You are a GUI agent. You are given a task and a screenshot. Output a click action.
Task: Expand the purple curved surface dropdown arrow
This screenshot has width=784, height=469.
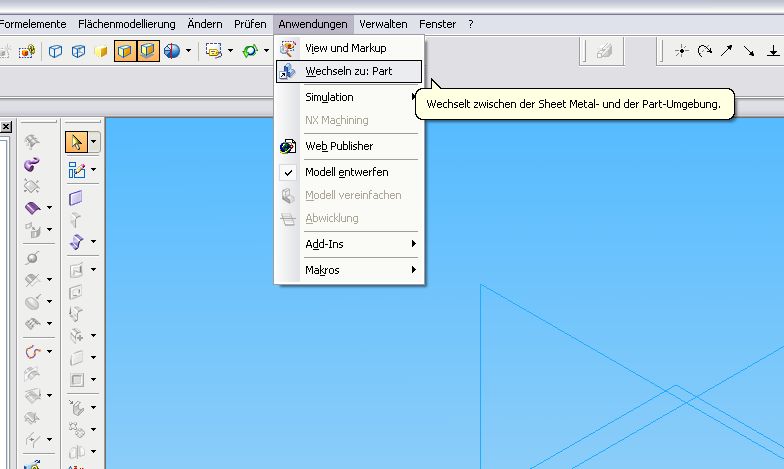49,208
